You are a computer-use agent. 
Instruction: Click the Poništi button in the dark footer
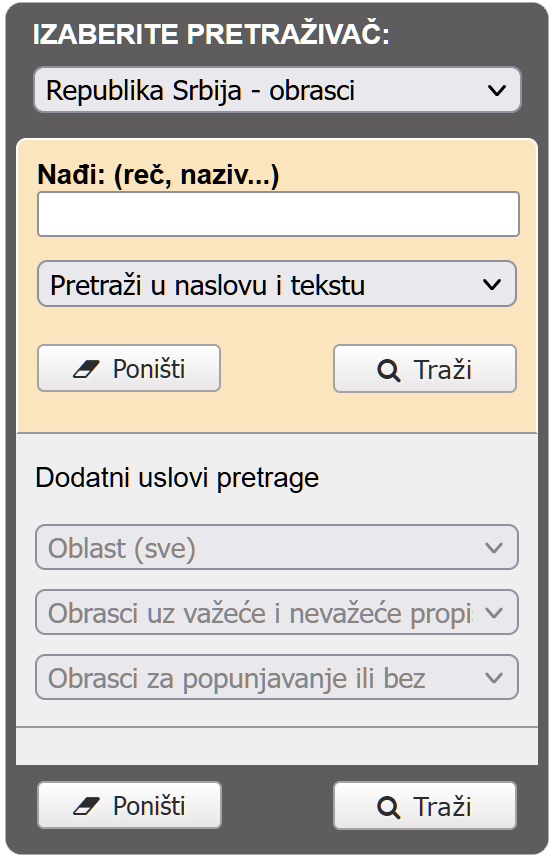tap(130, 806)
